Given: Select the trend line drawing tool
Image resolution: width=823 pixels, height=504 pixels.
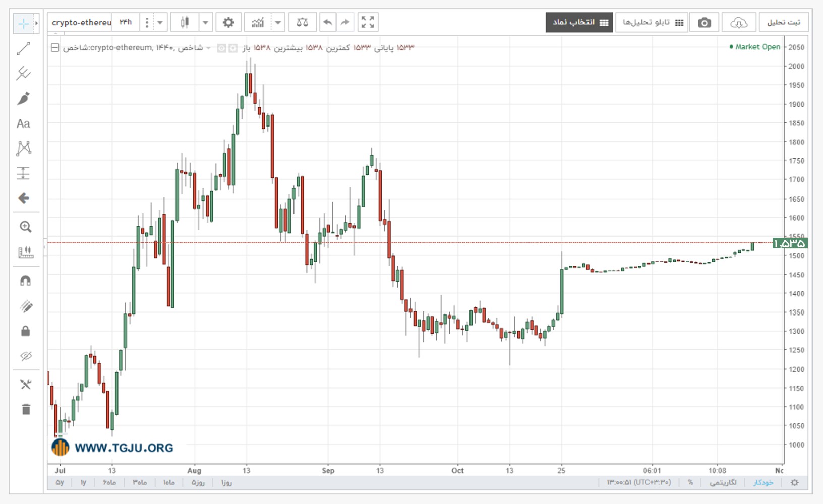Looking at the screenshot, I should coord(23,49).
